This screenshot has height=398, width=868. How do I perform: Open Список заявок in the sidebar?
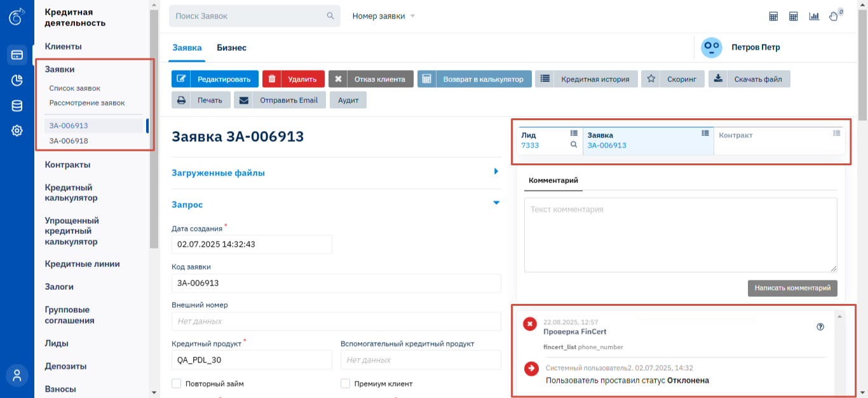pyautogui.click(x=75, y=88)
